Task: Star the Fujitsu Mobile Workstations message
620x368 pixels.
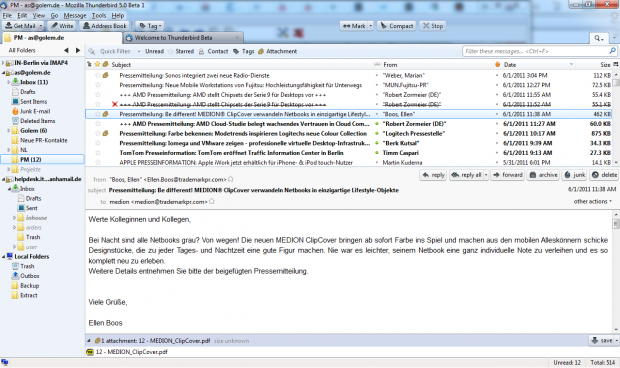Action: (x=98, y=85)
